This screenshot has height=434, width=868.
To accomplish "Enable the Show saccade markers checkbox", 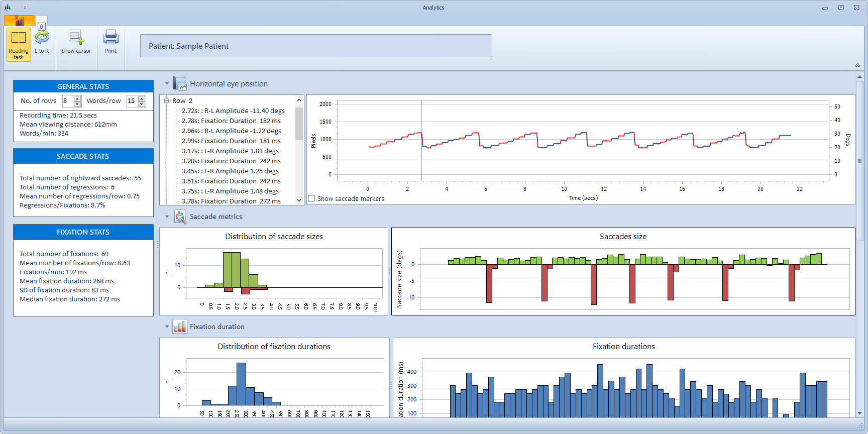I will pos(311,198).
